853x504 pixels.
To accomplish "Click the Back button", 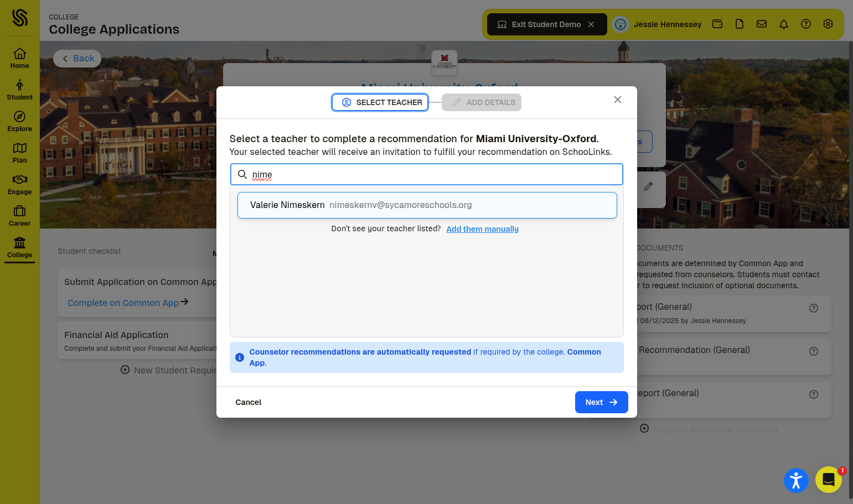I will pyautogui.click(x=77, y=59).
